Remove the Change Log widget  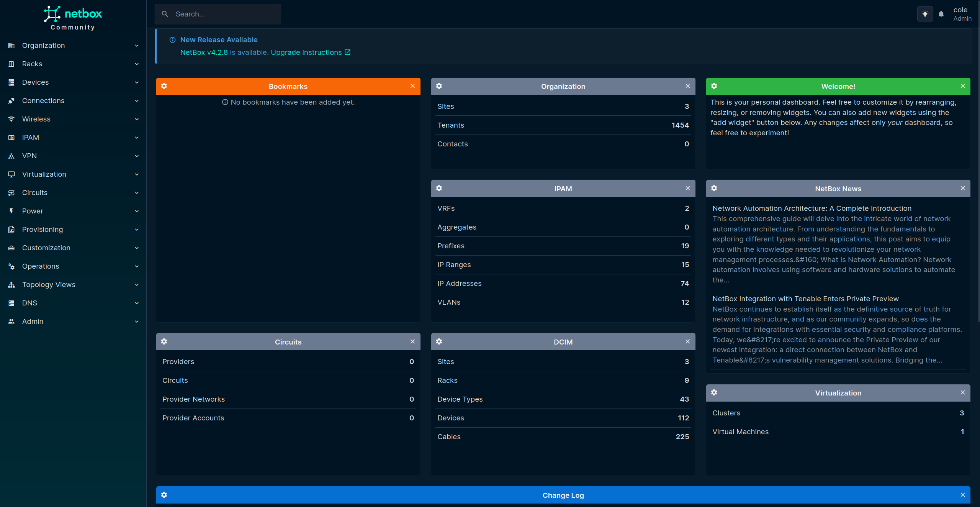coord(962,495)
